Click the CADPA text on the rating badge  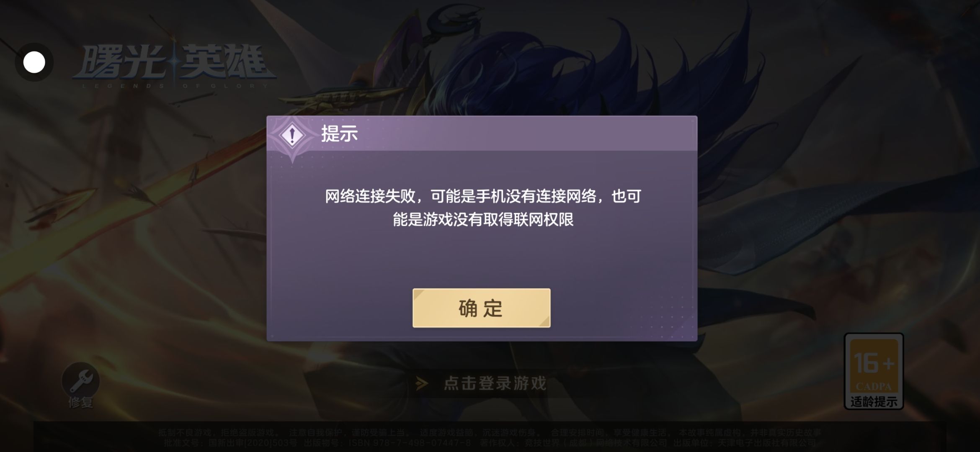pyautogui.click(x=874, y=386)
